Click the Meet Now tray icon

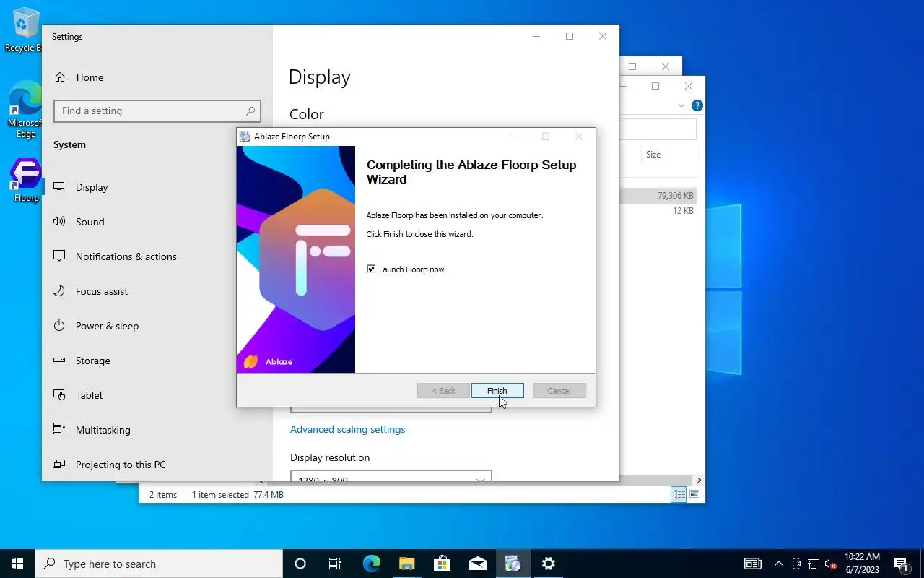796,564
